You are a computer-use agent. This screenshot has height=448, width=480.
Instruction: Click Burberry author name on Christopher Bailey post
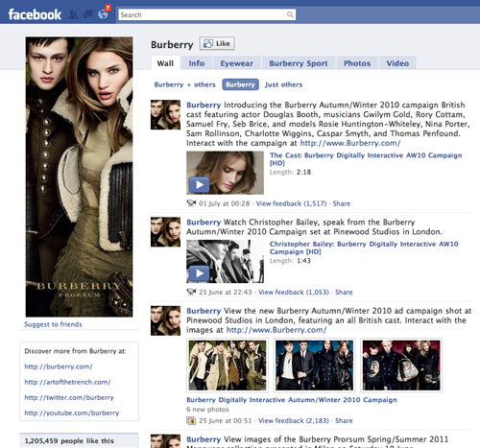(204, 223)
